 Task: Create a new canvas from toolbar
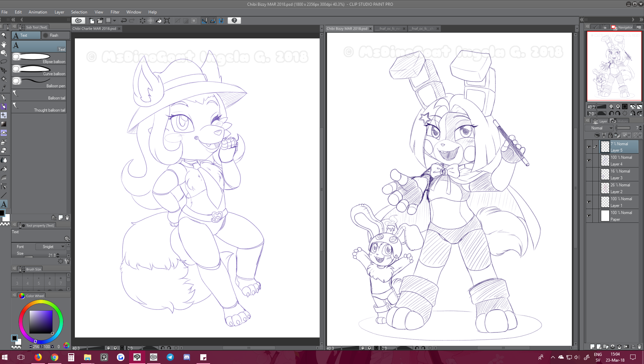(x=92, y=21)
